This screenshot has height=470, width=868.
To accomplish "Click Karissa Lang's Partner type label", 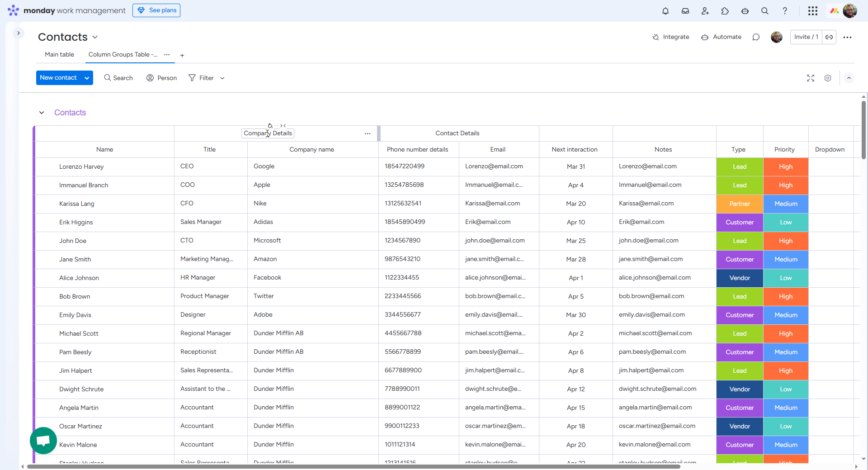I will pos(739,204).
